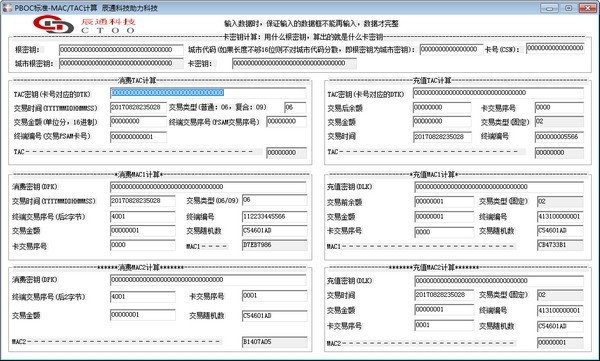Click the 消费MAC1 result field D7E87986
This screenshot has height=361, width=600.
274,245
